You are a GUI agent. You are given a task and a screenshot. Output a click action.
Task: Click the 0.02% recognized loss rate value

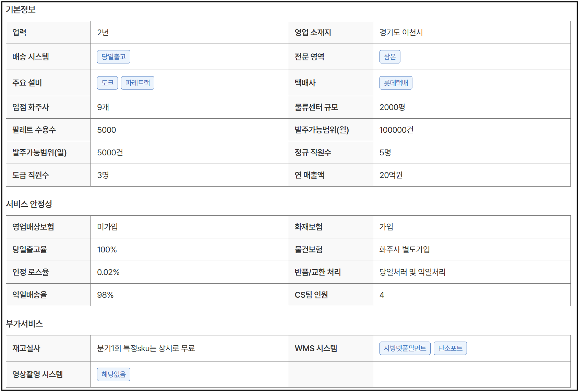(108, 272)
